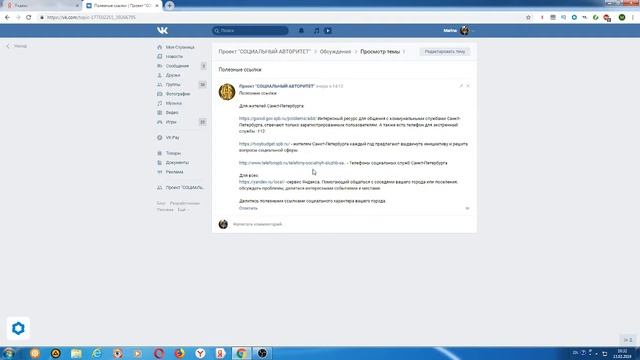This screenshot has height=360, width=640.
Task: Open Группы in the sidebar
Action: pos(173,84)
